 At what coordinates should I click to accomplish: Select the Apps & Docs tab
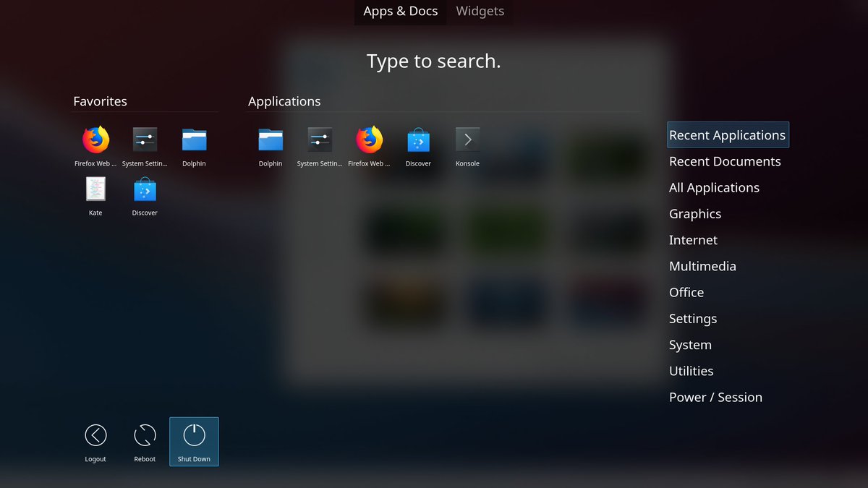coord(400,11)
